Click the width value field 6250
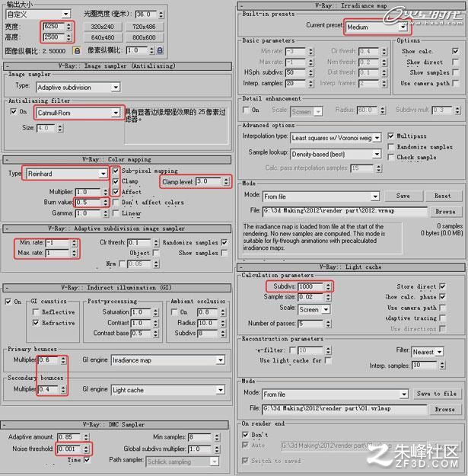The width and height of the screenshot is (468, 476). (53, 27)
